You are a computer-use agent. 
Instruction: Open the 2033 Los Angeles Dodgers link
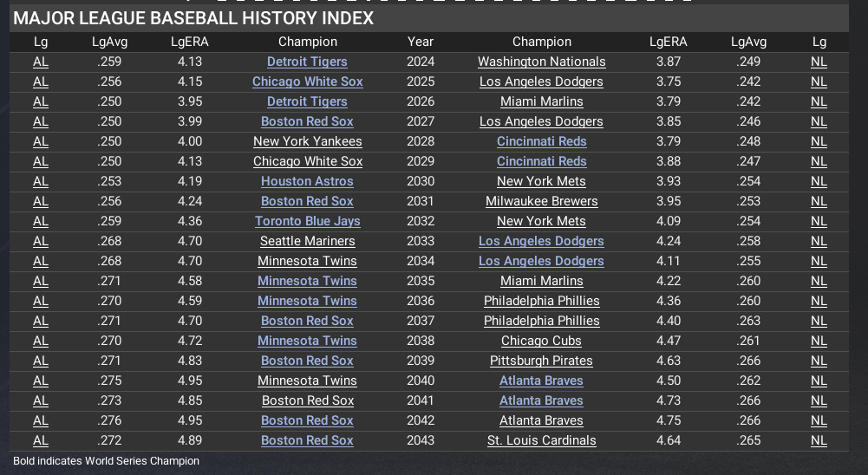[x=541, y=241]
